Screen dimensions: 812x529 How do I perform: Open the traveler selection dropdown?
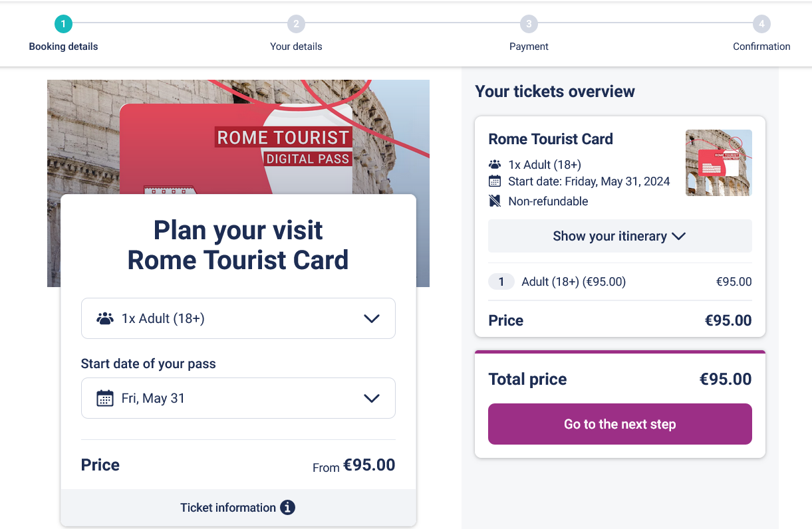(238, 318)
